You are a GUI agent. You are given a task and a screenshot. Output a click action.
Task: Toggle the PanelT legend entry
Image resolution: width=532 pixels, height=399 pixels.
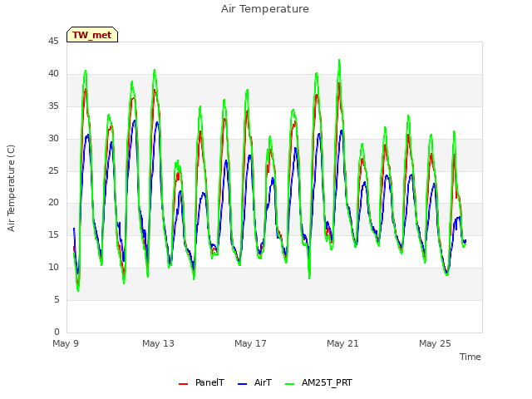[201, 382]
